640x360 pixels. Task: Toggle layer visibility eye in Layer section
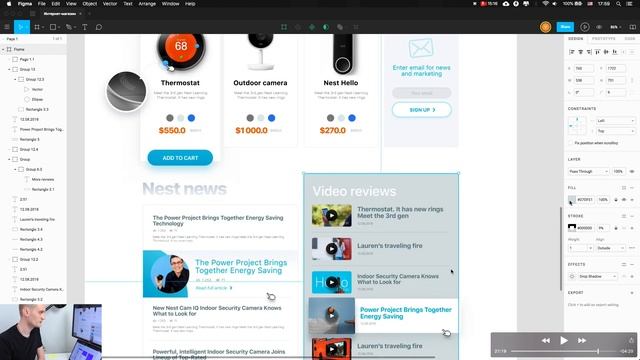[632, 171]
